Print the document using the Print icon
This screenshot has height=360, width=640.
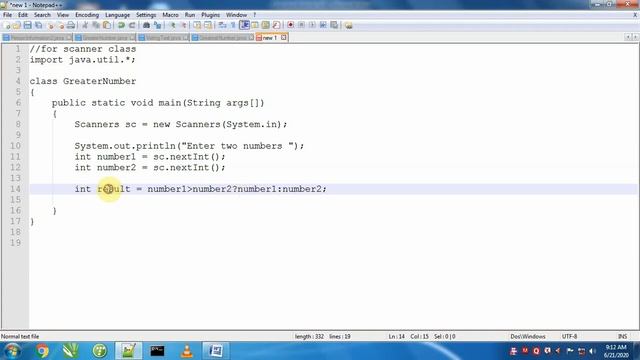coord(71,25)
